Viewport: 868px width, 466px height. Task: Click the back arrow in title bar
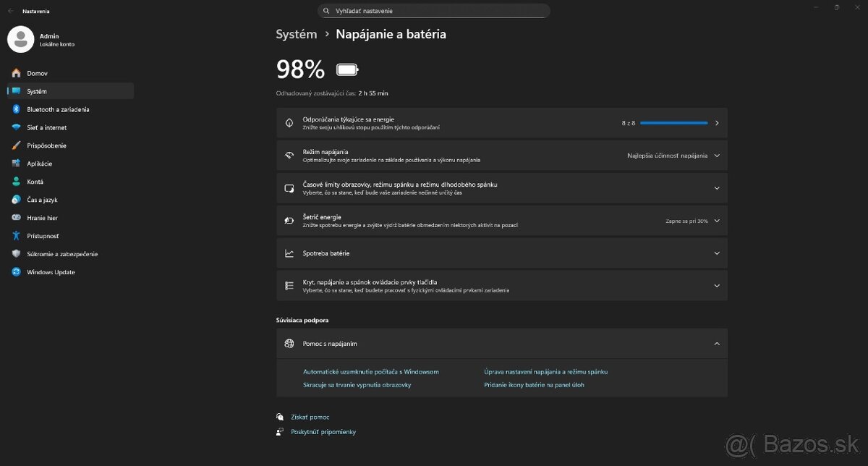coord(10,12)
